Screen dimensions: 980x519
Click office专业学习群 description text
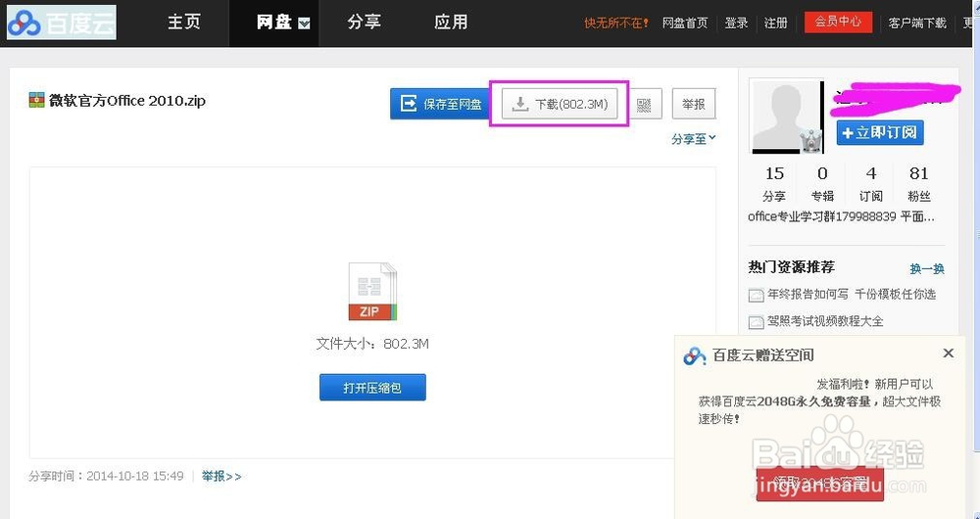point(841,216)
